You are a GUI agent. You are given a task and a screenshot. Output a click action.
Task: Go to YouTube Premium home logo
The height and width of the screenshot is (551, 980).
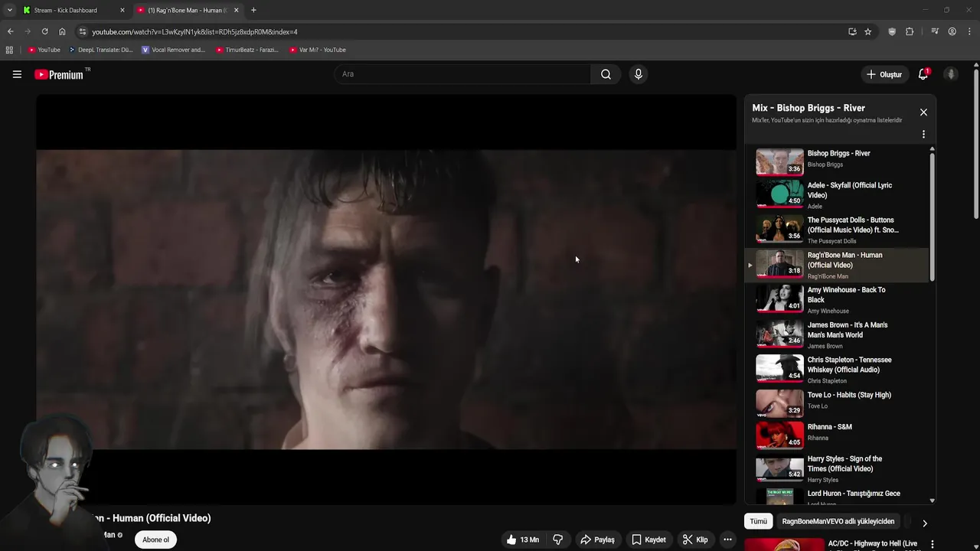[x=59, y=74]
